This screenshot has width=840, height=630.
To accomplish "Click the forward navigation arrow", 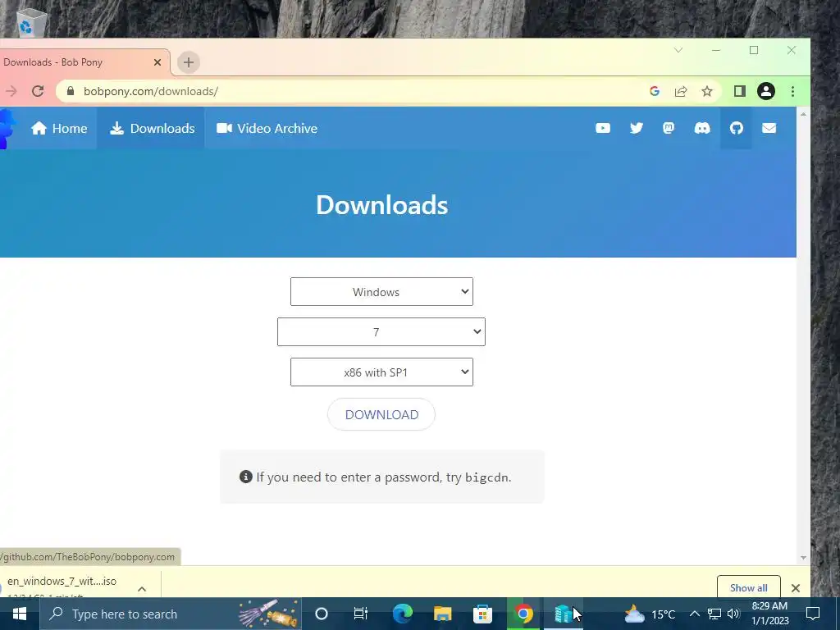I will [11, 91].
